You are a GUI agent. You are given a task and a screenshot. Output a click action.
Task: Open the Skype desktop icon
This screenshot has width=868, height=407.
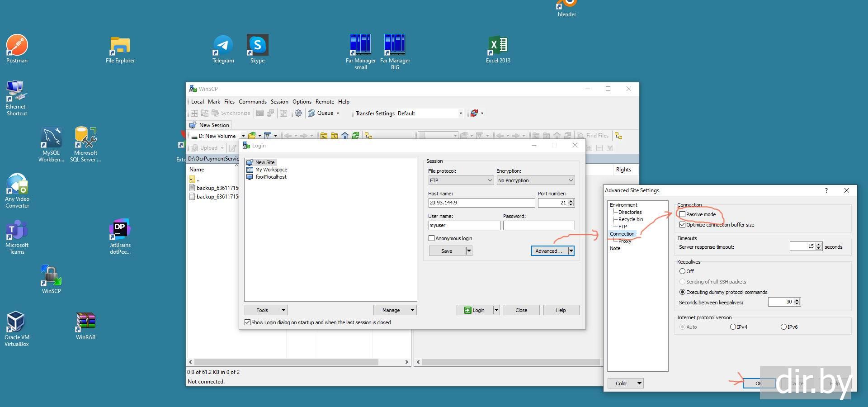(257, 45)
